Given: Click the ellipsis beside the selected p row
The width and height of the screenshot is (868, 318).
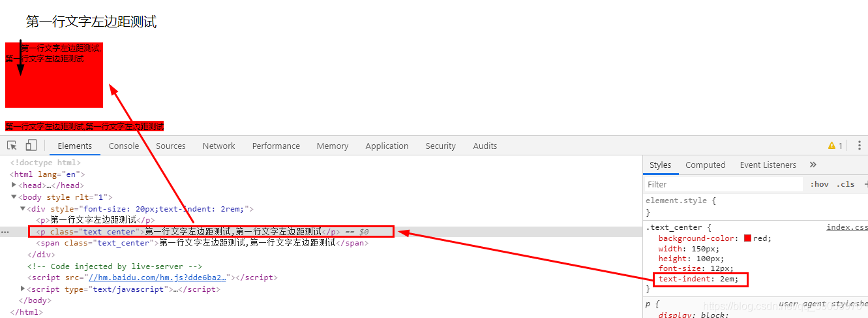Looking at the screenshot, I should [x=5, y=232].
